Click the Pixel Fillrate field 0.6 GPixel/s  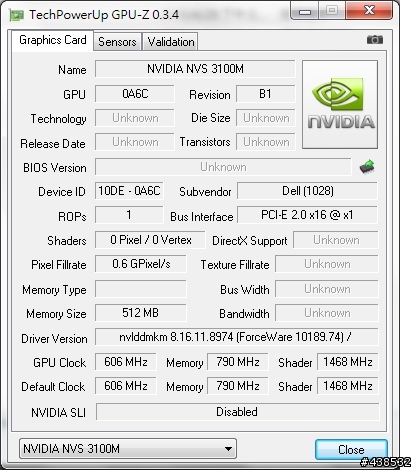(x=141, y=264)
